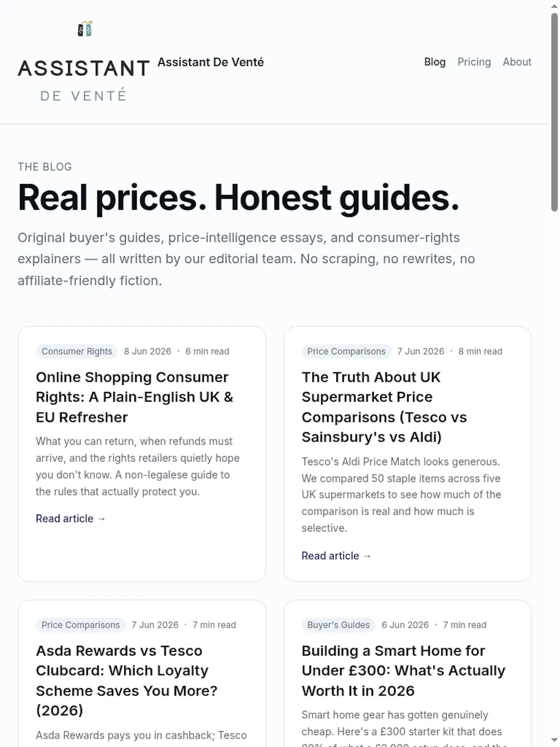The image size is (560, 747).
Task: Open the Online Shopping Consumer Rights article title
Action: pyautogui.click(x=134, y=397)
